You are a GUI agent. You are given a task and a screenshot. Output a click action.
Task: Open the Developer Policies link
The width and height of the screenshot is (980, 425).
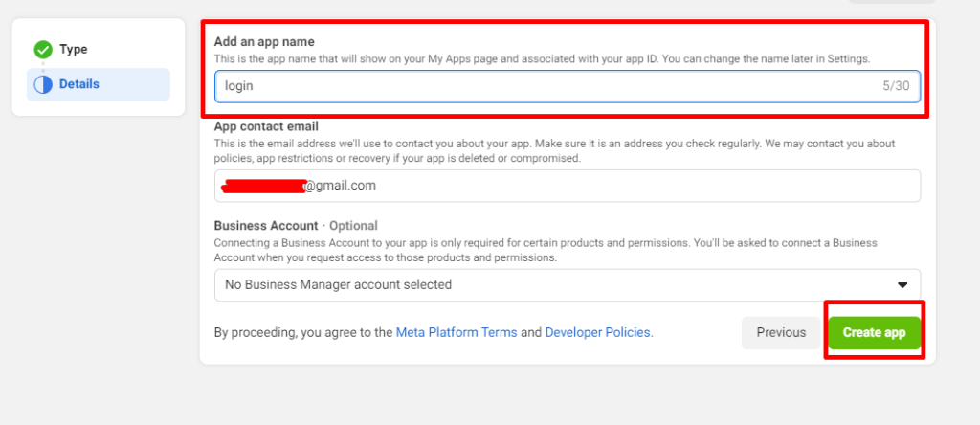click(x=598, y=333)
